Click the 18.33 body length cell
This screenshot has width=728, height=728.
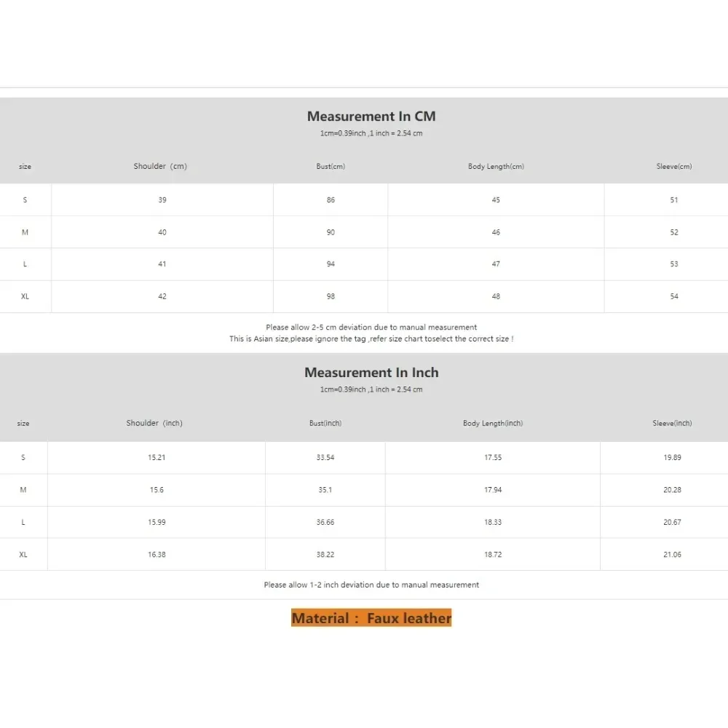[493, 522]
